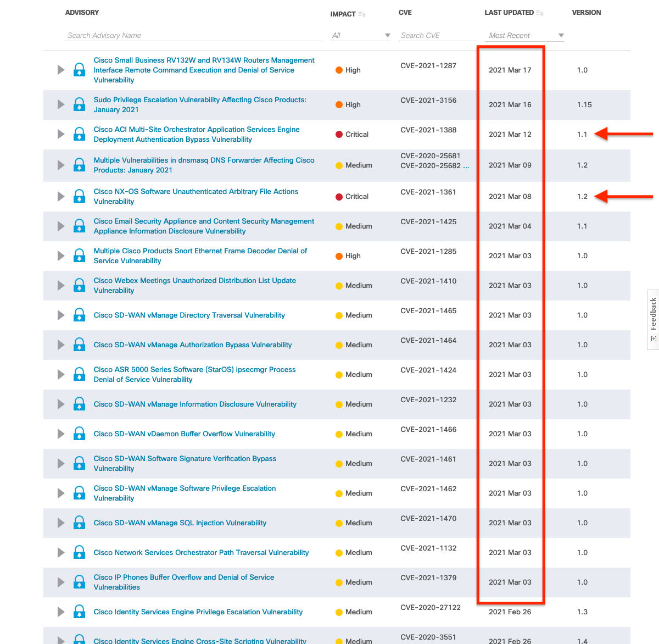Click CVE-2021-3156 cell
Image resolution: width=659 pixels, height=644 pixels.
coord(428,100)
